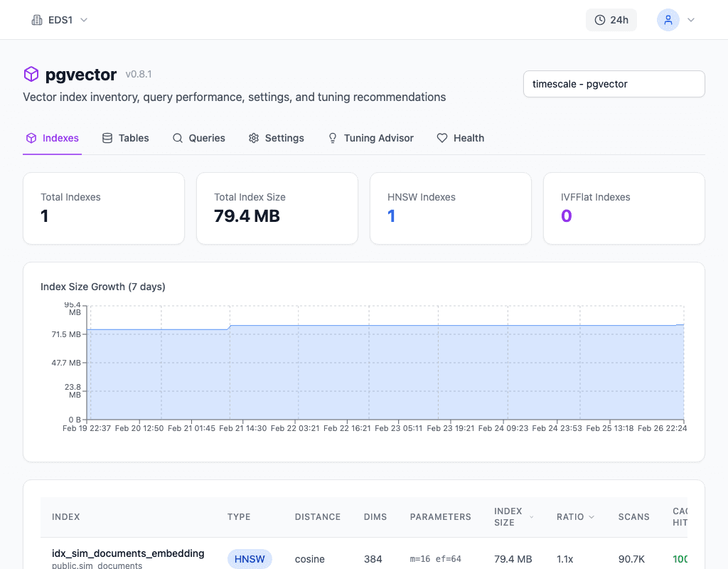Click the clock icon in 24h button
This screenshot has width=728, height=569.
pos(600,20)
